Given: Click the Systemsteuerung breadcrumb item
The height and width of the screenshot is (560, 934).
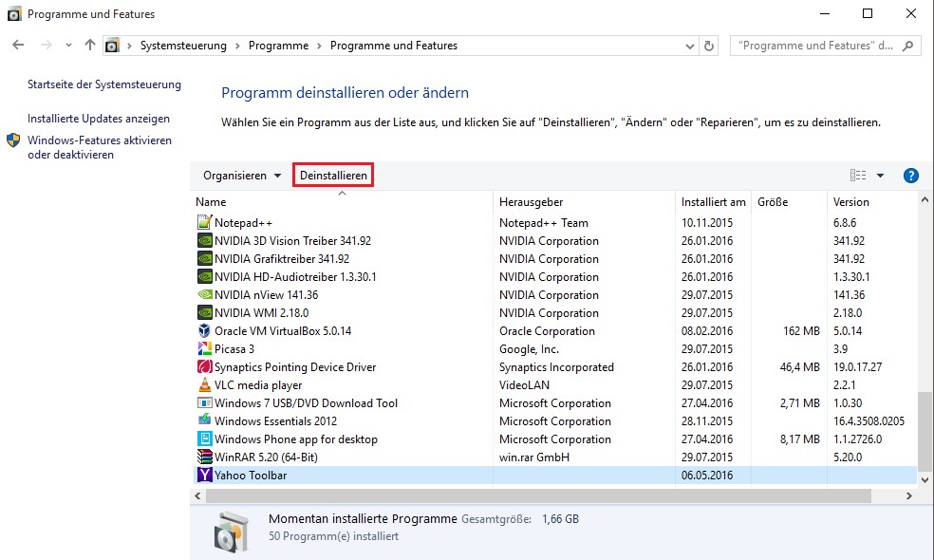Looking at the screenshot, I should (x=183, y=46).
